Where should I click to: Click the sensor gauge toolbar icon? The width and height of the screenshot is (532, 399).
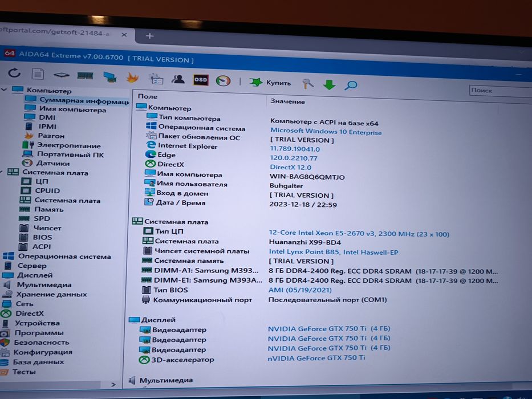[x=224, y=81]
